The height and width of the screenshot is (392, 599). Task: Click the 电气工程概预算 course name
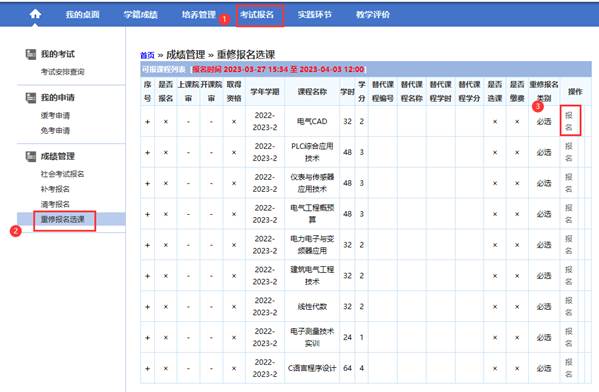pyautogui.click(x=312, y=214)
